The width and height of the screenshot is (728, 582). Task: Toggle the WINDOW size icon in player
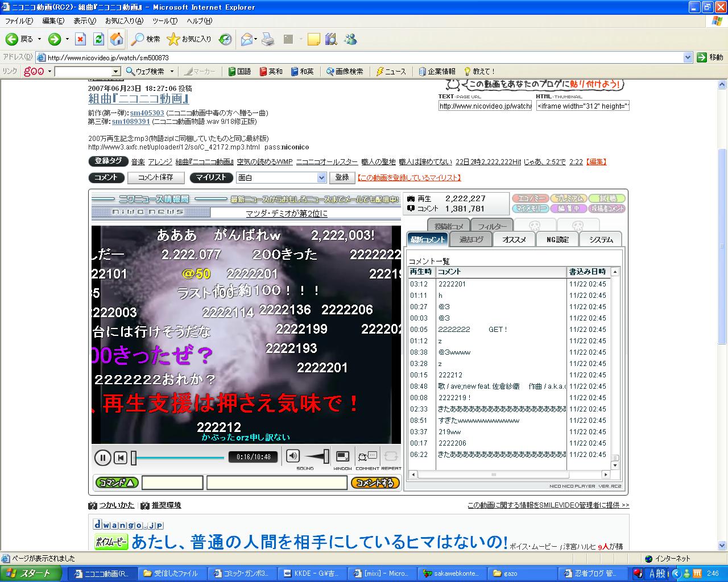(343, 456)
